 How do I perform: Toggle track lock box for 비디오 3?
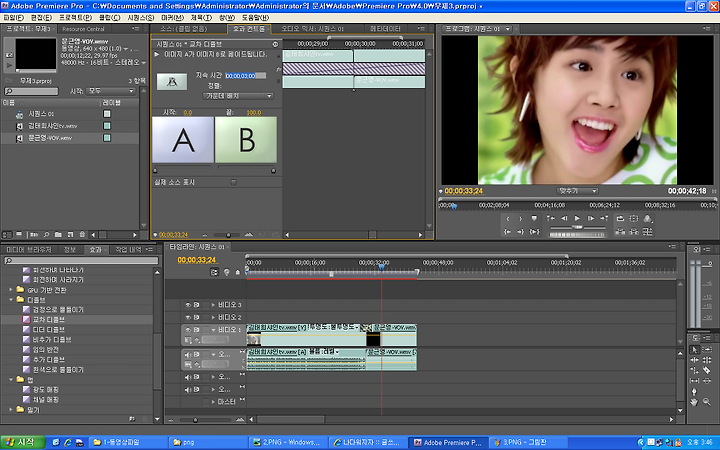[206, 305]
